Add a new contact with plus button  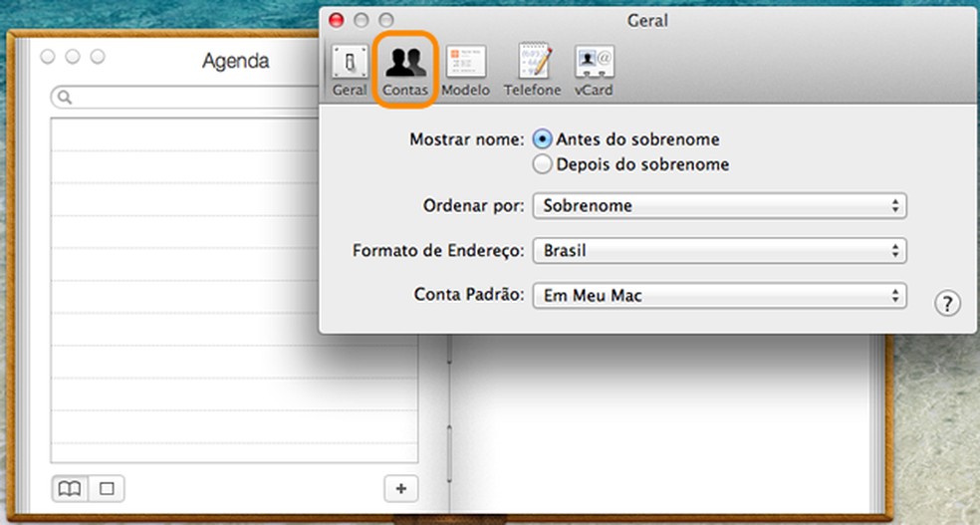coord(401,489)
